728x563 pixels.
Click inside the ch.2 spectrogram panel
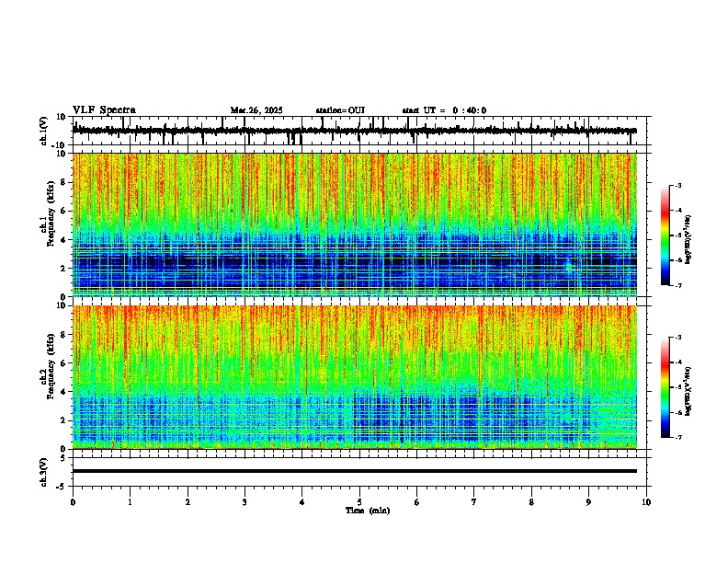click(x=354, y=377)
